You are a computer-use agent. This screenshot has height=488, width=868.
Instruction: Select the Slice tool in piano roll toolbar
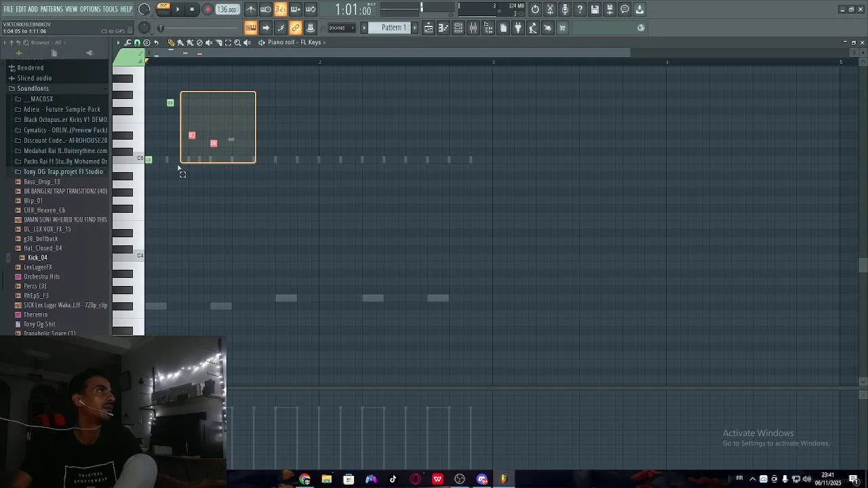tap(219, 43)
